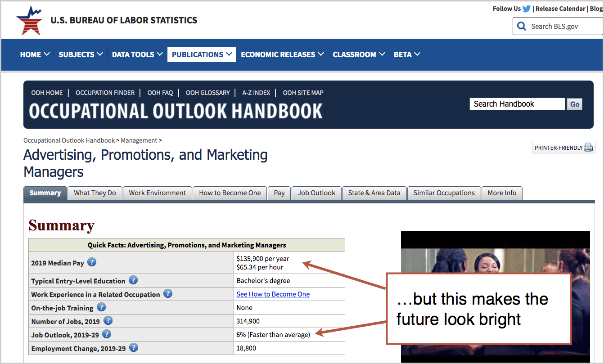Image resolution: width=604 pixels, height=364 pixels.
Task: Select the 6% (Faster than average) value
Action: [273, 334]
